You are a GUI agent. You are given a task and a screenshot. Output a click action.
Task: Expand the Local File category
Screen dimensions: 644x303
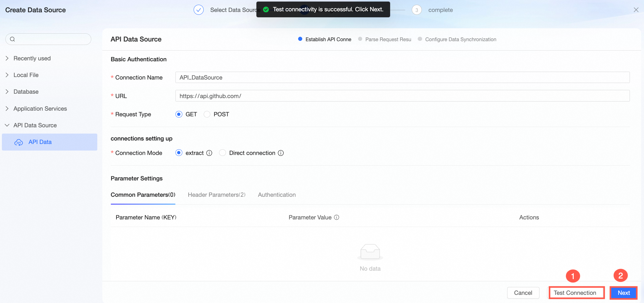pyautogui.click(x=7, y=75)
